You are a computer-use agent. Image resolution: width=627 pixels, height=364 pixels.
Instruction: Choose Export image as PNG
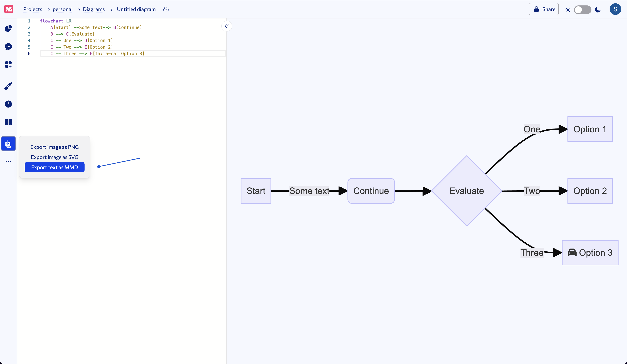(54, 147)
